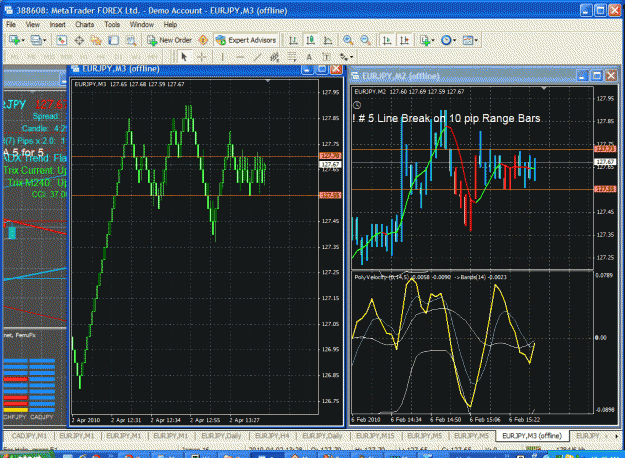Click the M3 chart shift triangle marker

click(267, 81)
